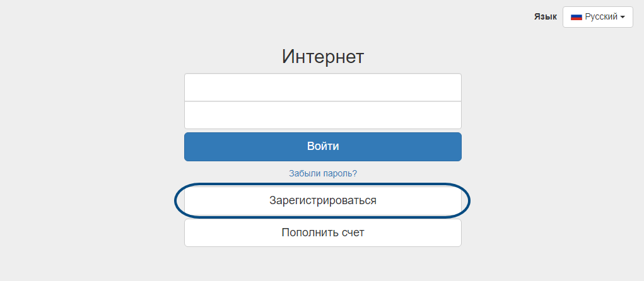Change language using the Русский selector

tap(597, 17)
